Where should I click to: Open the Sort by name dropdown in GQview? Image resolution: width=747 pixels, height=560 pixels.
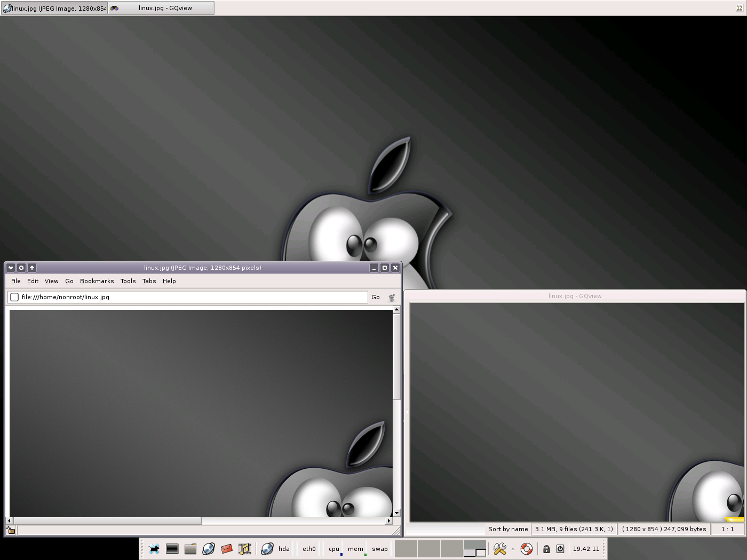pos(507,529)
